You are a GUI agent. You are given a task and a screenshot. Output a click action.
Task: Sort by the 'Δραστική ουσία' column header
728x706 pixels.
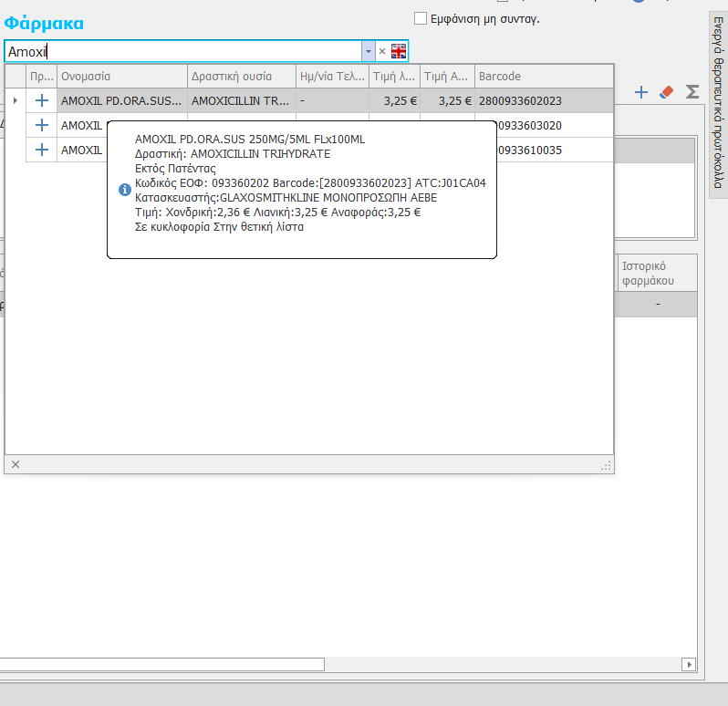242,77
